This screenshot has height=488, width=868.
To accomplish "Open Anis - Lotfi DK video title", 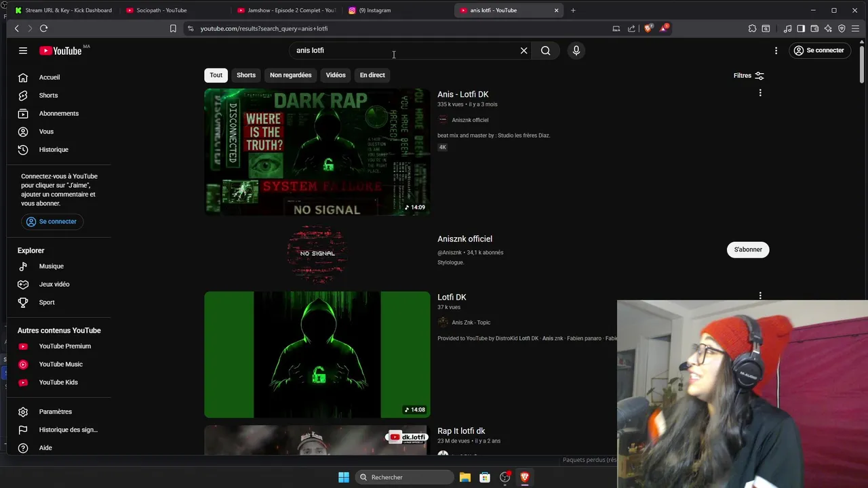I will (x=463, y=94).
